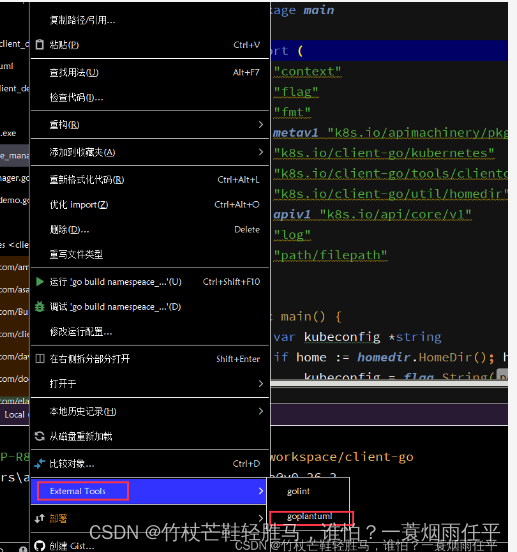Click the deployment arrows icon
The width and height of the screenshot is (517, 552).
pyautogui.click(x=40, y=518)
